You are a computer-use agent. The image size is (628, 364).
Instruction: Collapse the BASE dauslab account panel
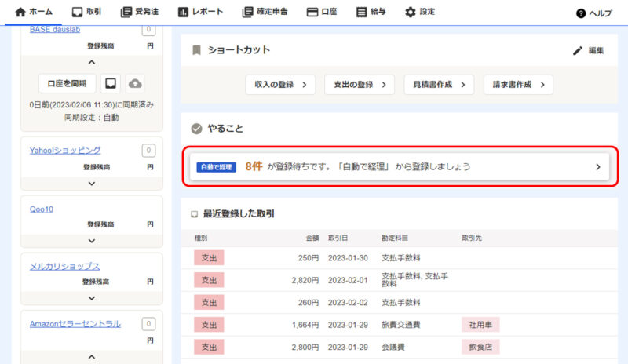pyautogui.click(x=92, y=63)
